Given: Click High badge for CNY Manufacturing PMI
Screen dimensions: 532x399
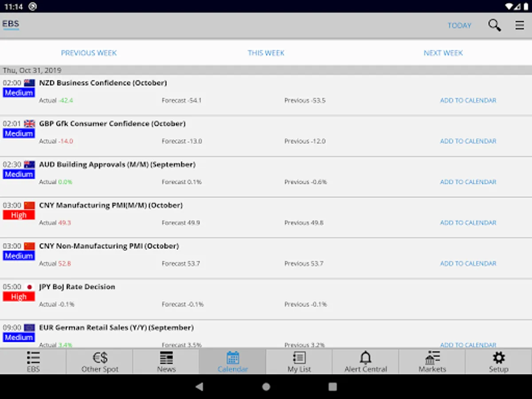Looking at the screenshot, I should [19, 215].
